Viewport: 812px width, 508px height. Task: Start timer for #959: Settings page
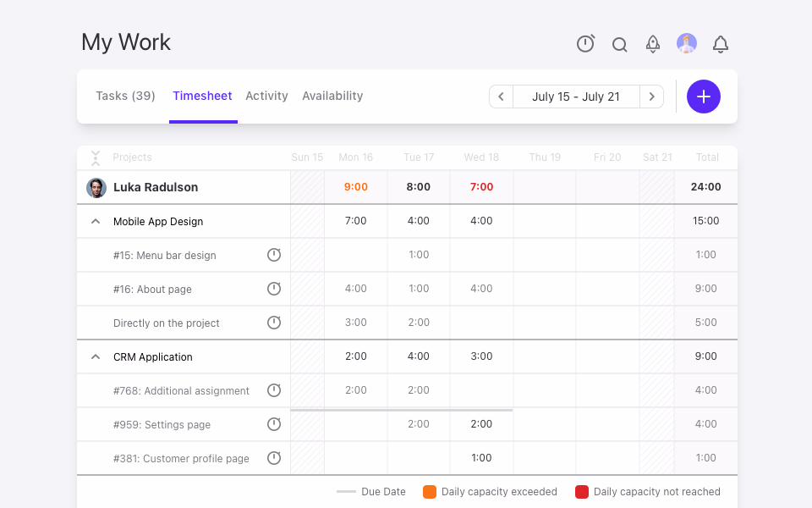coord(274,424)
